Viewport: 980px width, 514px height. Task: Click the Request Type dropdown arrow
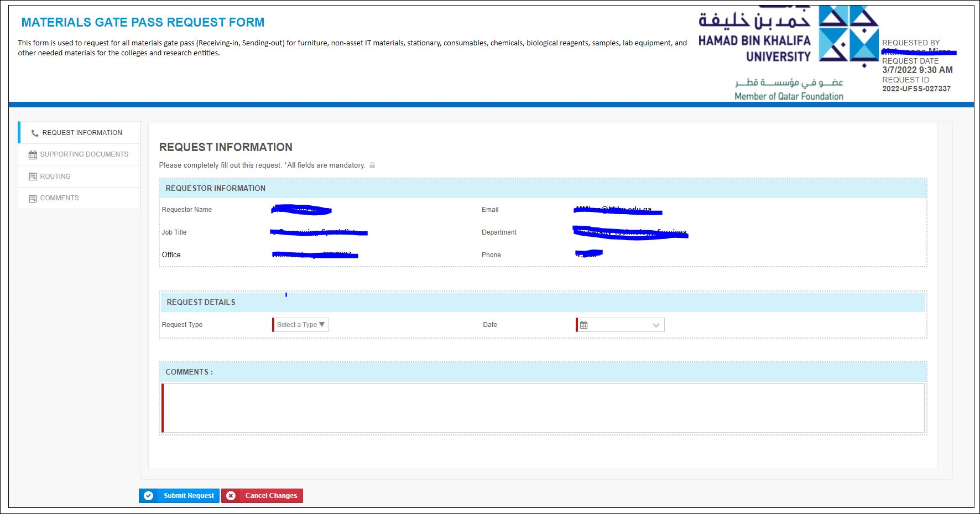click(x=322, y=325)
